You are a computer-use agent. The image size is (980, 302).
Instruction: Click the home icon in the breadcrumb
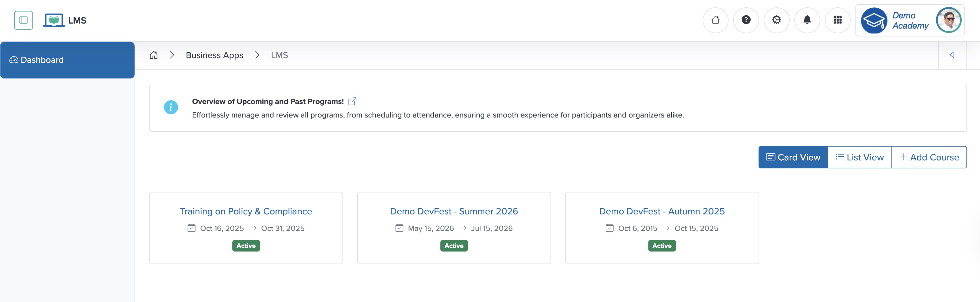pos(154,55)
